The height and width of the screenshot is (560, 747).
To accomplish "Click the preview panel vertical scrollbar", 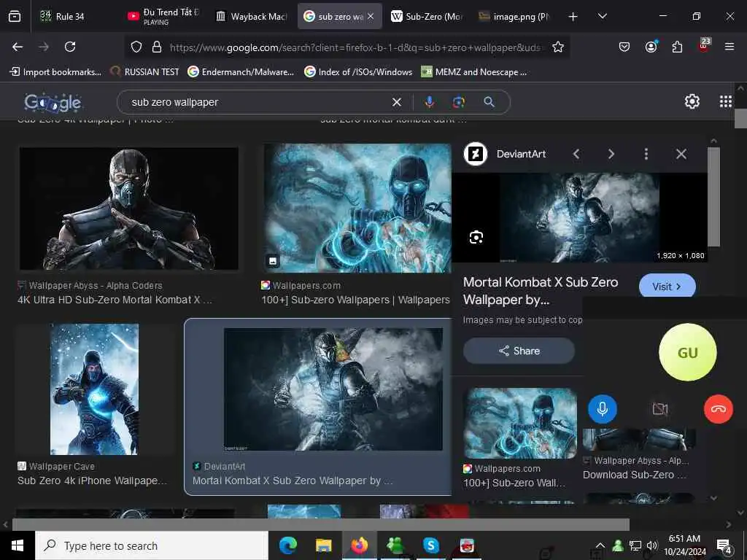I will pos(713,197).
